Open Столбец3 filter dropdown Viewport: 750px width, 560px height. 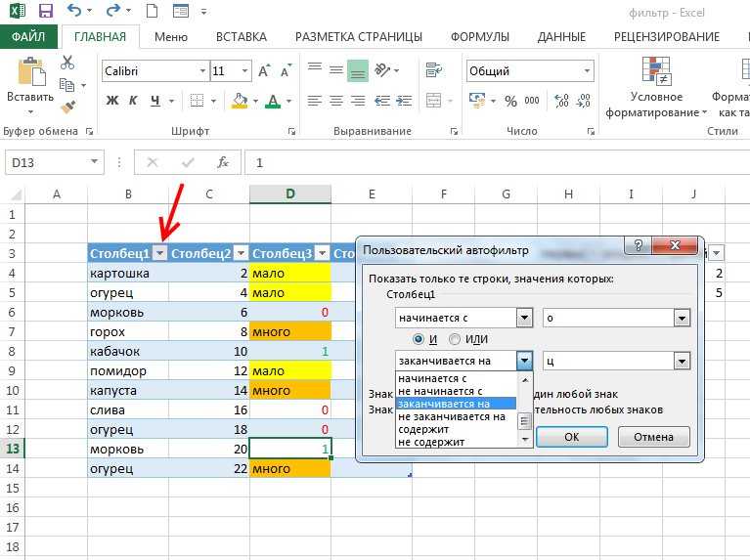323,253
